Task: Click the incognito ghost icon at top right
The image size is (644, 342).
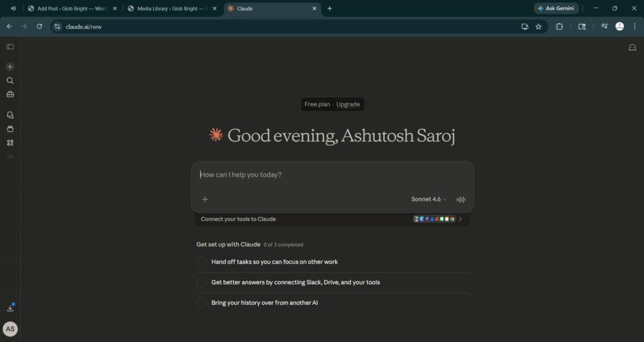Action: (632, 47)
